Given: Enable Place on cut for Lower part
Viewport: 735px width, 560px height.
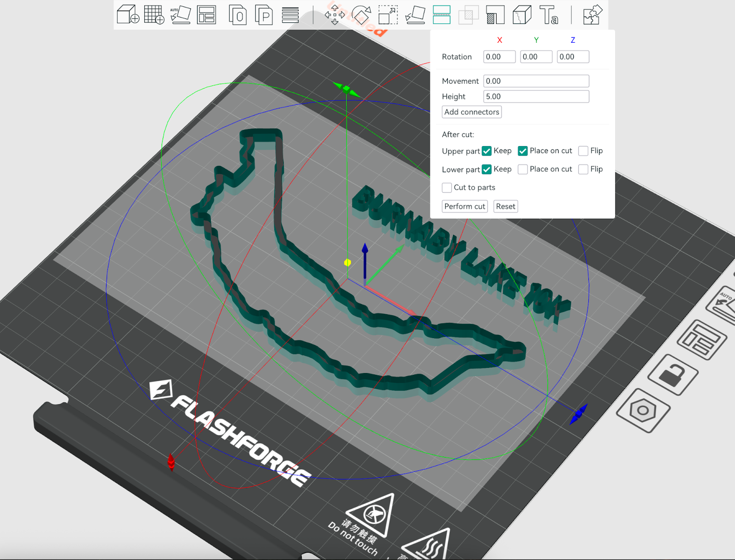Looking at the screenshot, I should 523,170.
